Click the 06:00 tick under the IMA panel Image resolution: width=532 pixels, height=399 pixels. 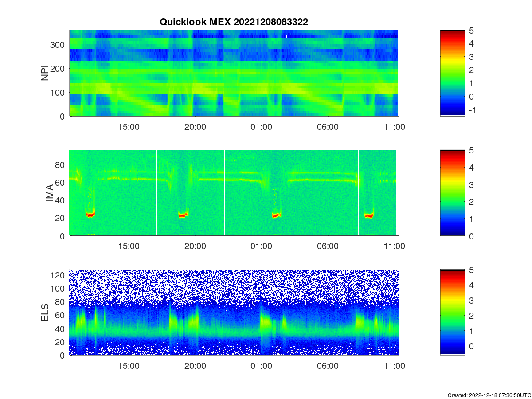tap(328, 246)
